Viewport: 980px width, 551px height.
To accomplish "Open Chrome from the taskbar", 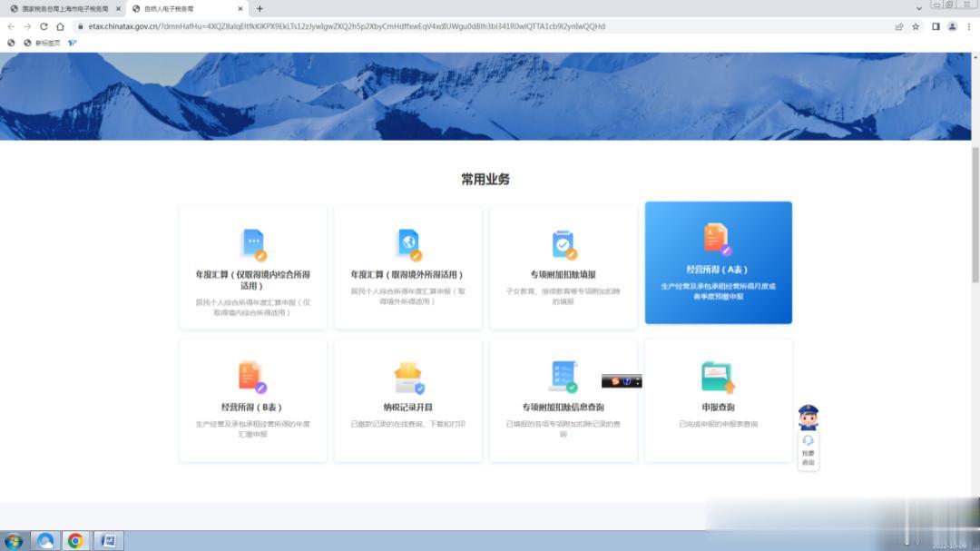I will pos(75,540).
